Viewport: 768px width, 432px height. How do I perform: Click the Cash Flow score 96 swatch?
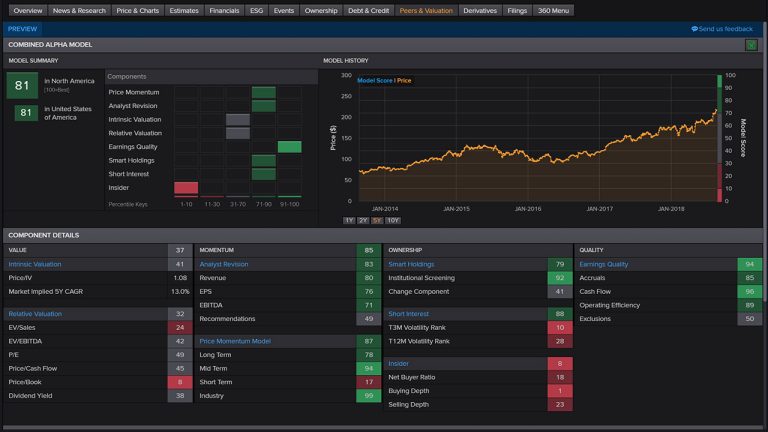[750, 291]
